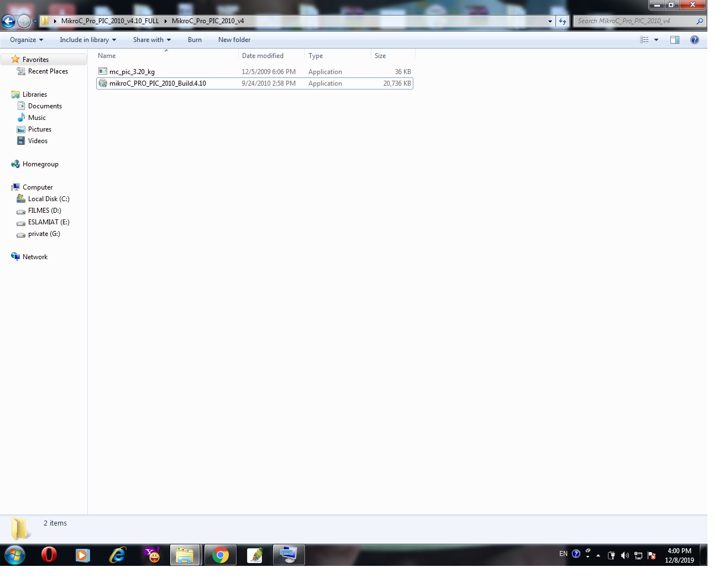
Task: Click the Homegroup icon
Action: [15, 164]
